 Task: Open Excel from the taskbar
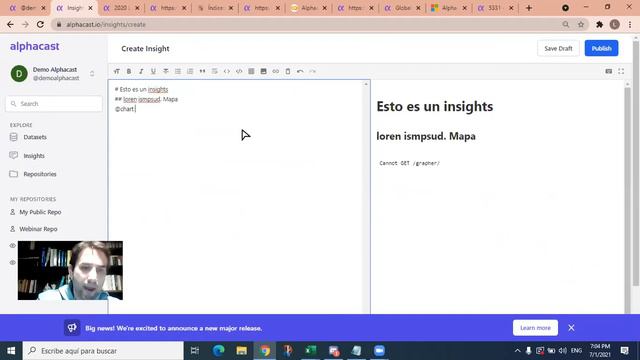311,351
